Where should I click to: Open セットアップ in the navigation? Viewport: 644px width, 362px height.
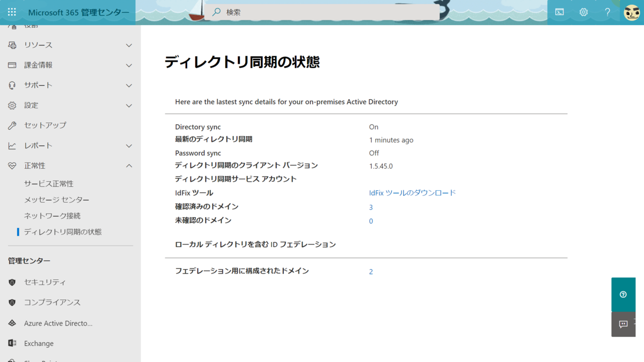45,125
